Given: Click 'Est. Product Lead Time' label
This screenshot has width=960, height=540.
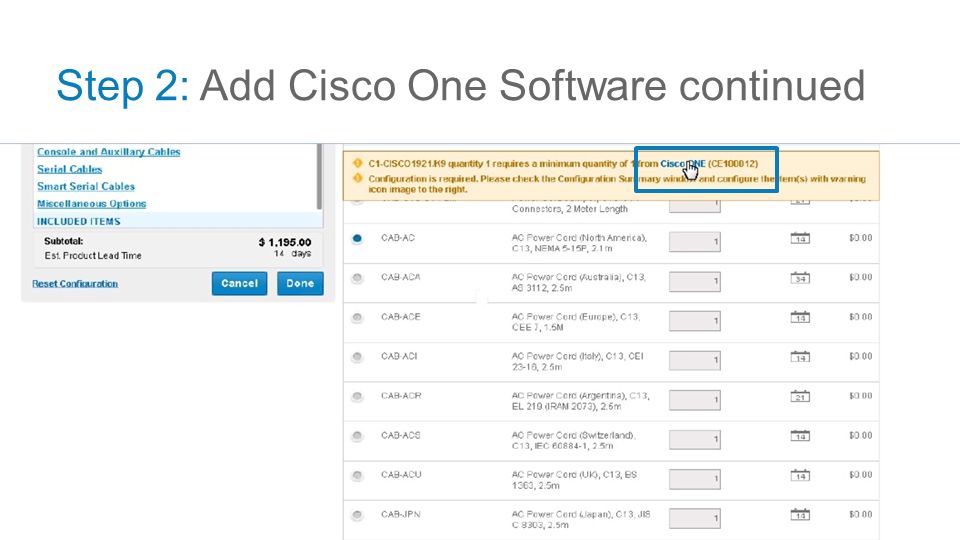Looking at the screenshot, I should [93, 255].
